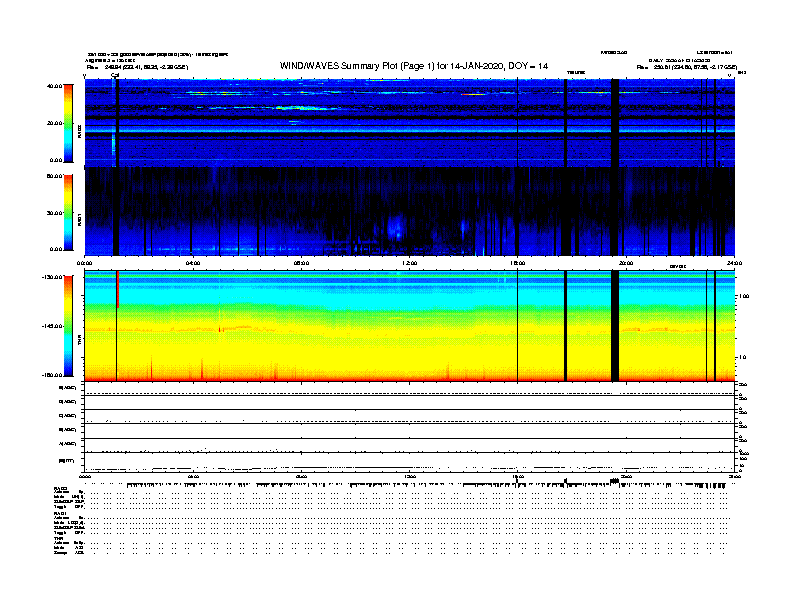Click the TNR color scale bar
Image resolution: width=792 pixels, height=612 pixels.
(x=68, y=326)
